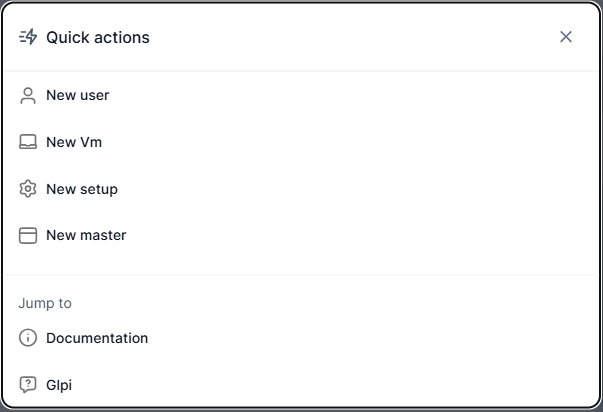The image size is (603, 412).
Task: Click the question bubble icon beside Glpi
Action: click(x=28, y=385)
